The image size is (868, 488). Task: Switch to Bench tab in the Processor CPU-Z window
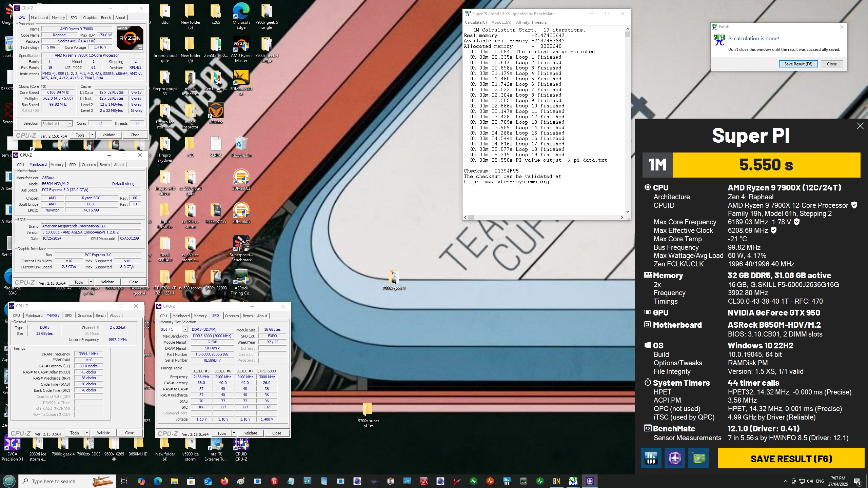pyautogui.click(x=106, y=18)
